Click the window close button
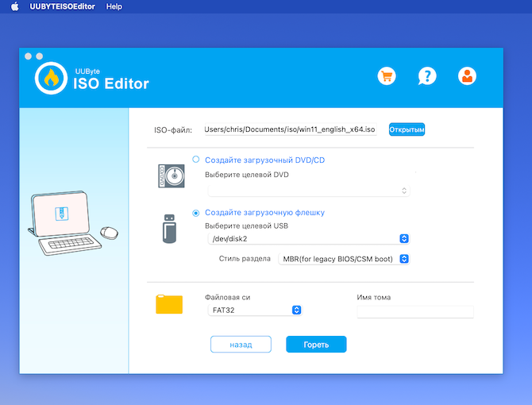Image resolution: width=532 pixels, height=405 pixels. 28,56
